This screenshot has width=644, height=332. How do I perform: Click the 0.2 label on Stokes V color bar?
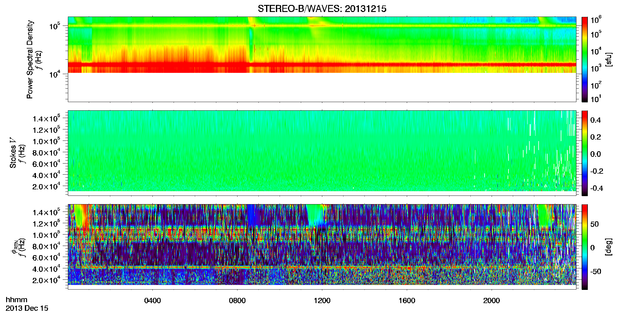(596, 137)
